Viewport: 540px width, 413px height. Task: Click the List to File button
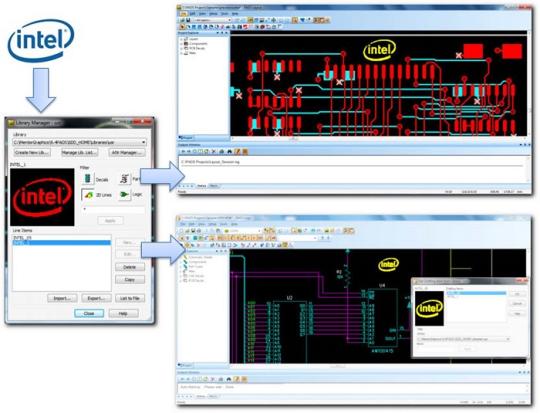click(129, 298)
